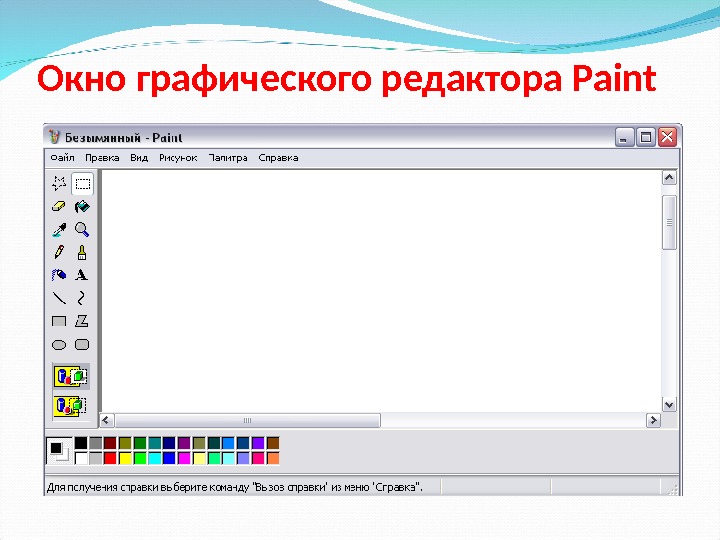Open the Вид menu
This screenshot has width=720, height=540.
pos(139,158)
